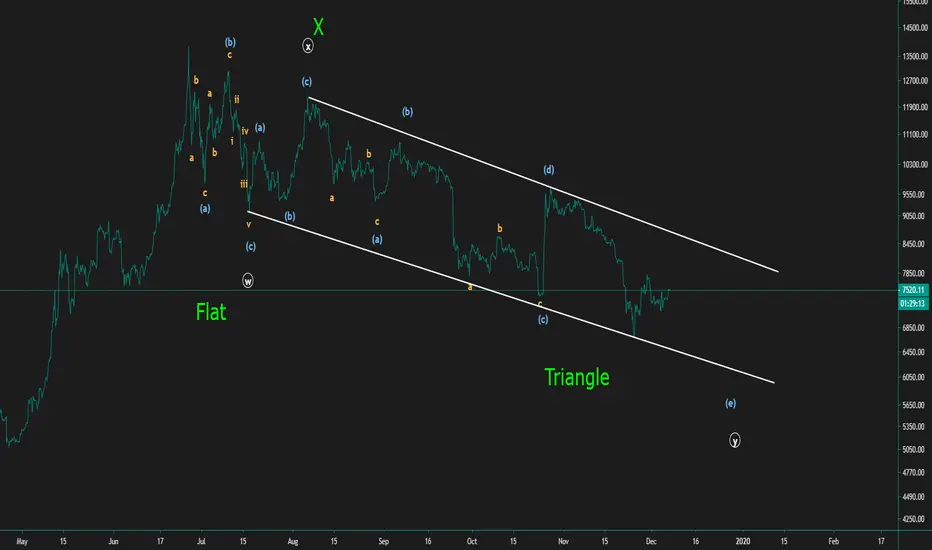The height and width of the screenshot is (550, 932).
Task: Click the 13500.00 price axis label
Action: pos(915,56)
